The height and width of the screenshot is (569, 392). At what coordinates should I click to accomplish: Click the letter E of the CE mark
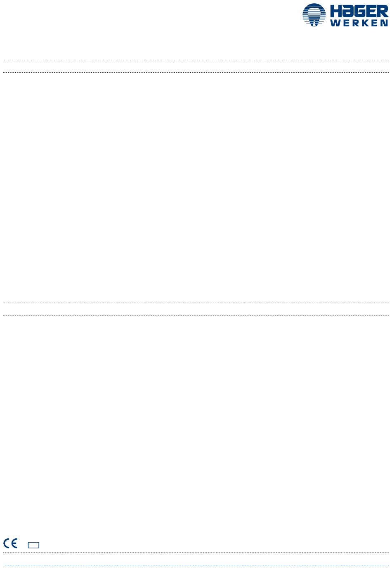click(x=14, y=543)
